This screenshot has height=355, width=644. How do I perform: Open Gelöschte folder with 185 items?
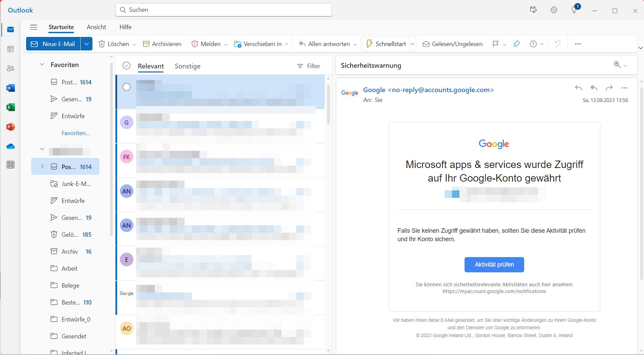[65, 235]
